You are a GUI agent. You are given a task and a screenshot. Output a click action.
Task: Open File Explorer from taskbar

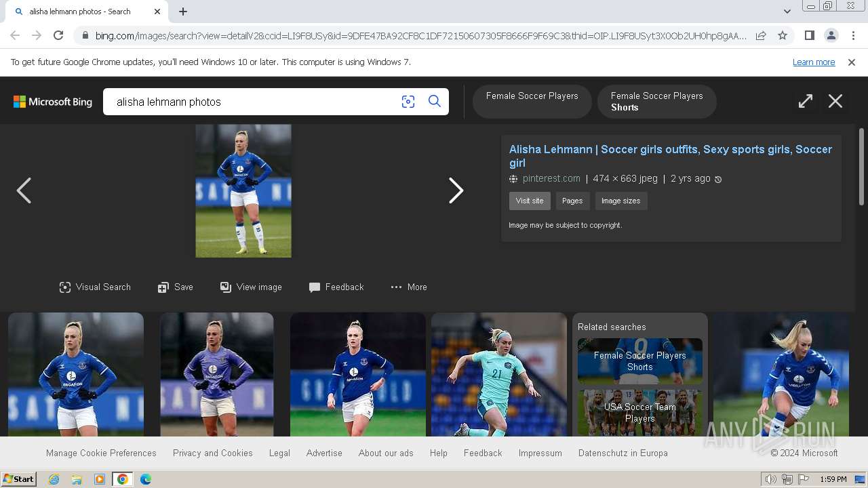tap(77, 479)
